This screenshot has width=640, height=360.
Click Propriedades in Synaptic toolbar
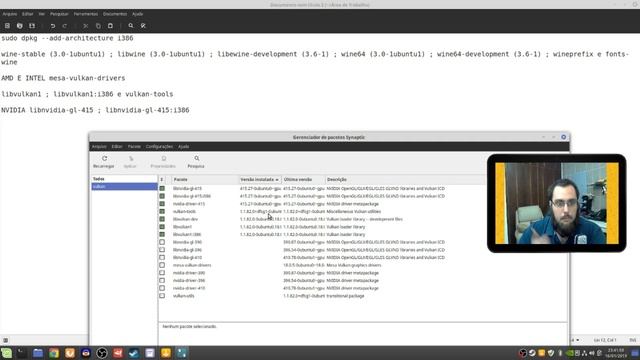(163, 162)
